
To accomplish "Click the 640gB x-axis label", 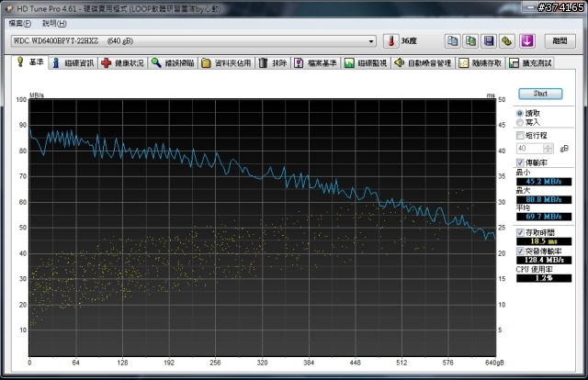I will coord(494,363).
